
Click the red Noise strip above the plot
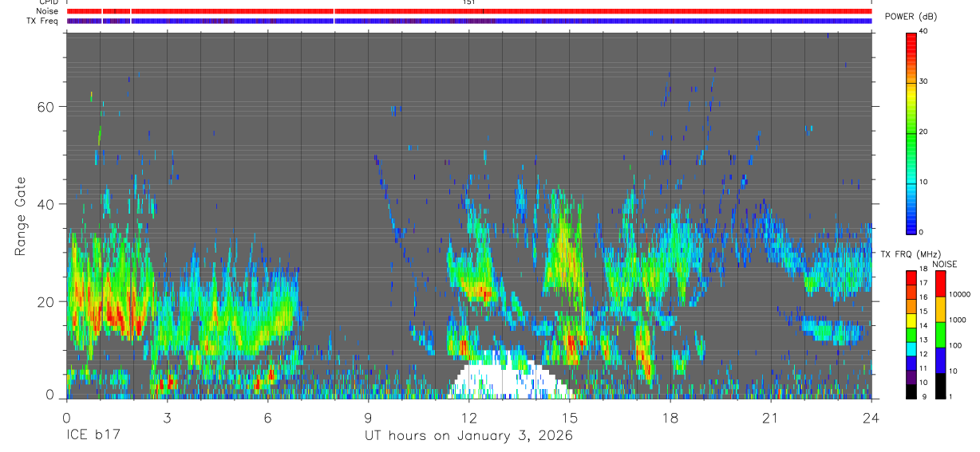(x=469, y=11)
